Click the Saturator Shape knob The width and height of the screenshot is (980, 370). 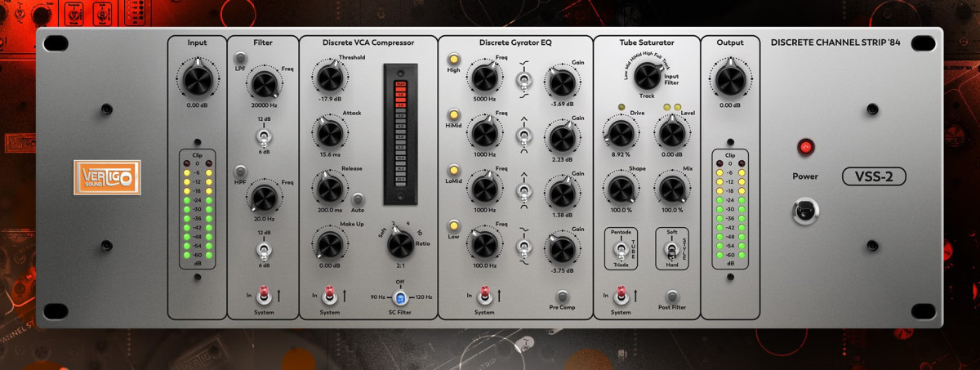[x=621, y=189]
